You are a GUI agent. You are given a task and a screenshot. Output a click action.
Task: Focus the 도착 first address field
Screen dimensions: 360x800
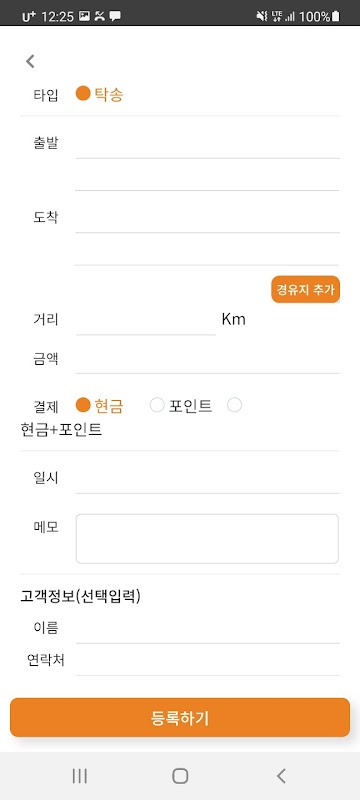208,219
